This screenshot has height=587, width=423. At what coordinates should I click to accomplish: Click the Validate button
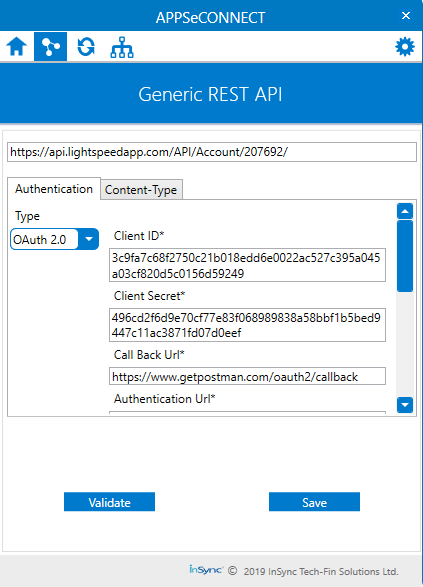point(109,502)
